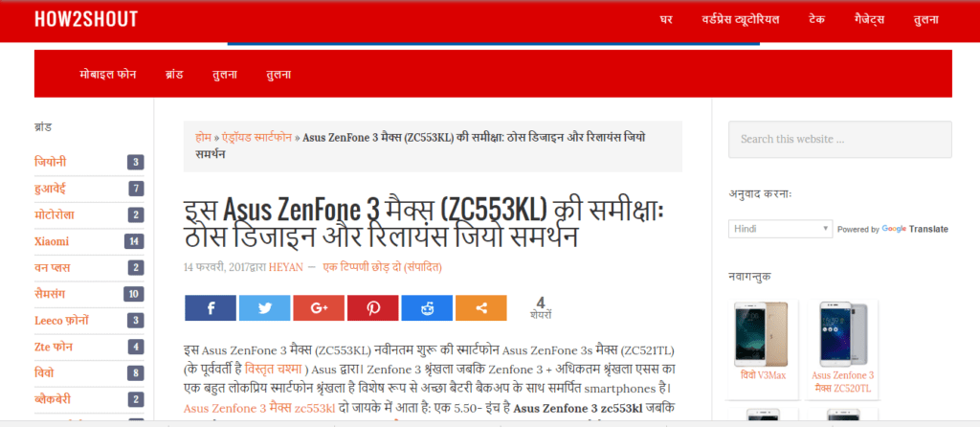This screenshot has width=980, height=427.
Task: Open the Zte फोन brand link
Action: pos(54,347)
